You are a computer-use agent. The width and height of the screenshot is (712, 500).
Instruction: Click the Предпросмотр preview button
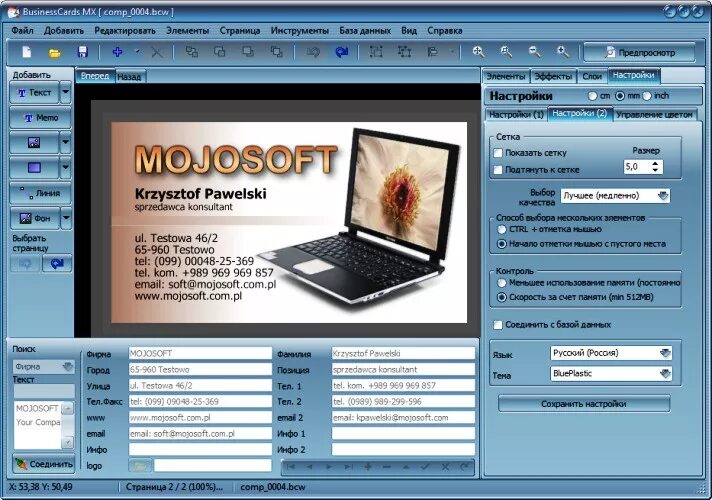[x=639, y=53]
